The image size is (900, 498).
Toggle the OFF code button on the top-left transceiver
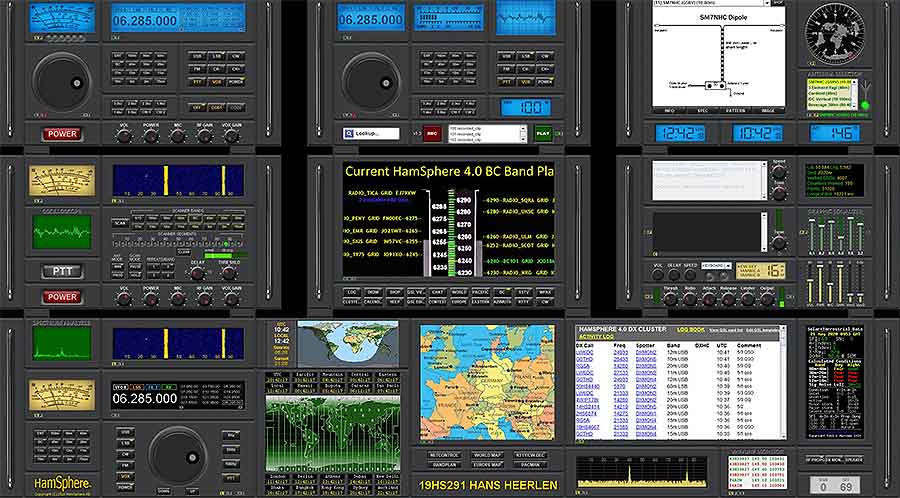tap(197, 107)
